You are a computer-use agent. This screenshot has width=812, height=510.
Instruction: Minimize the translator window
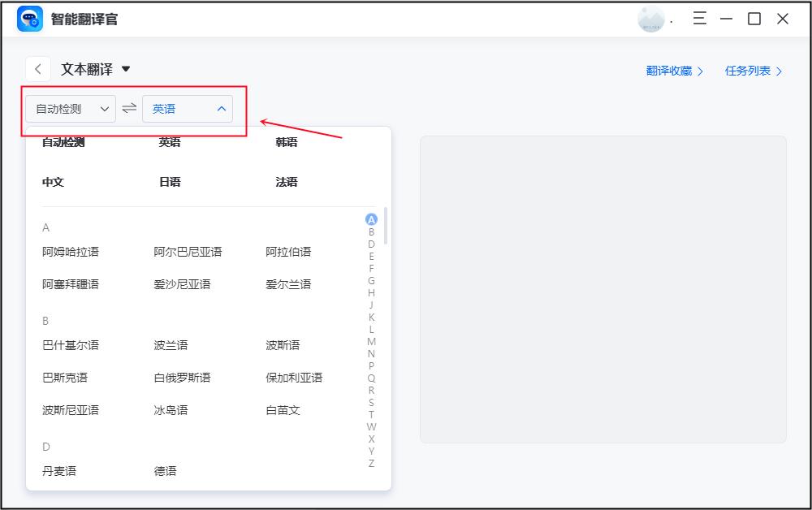tap(726, 19)
